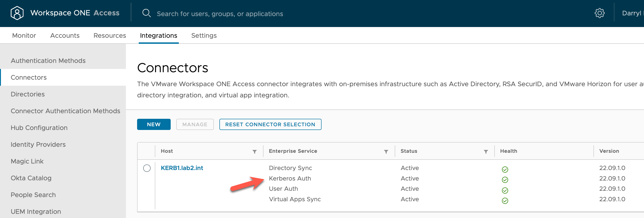Click the Directory Sync health checkmark icon
644x218 pixels.
(505, 170)
